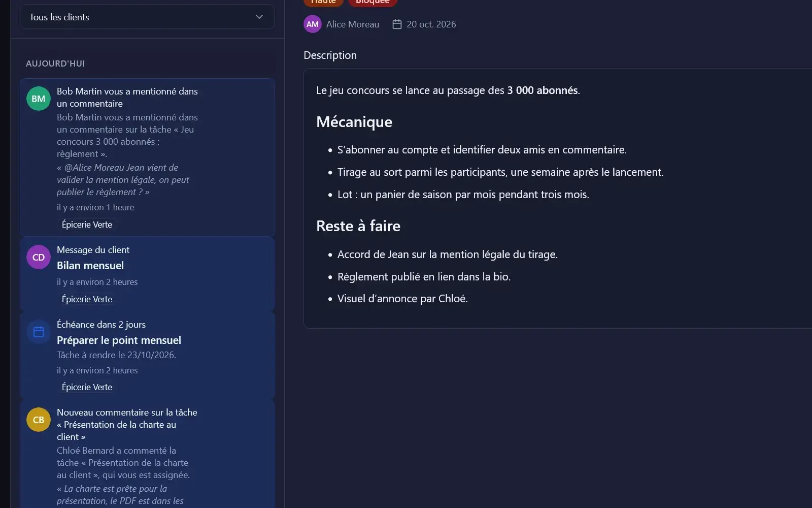Open the Bilan mensuel client message

point(147,274)
